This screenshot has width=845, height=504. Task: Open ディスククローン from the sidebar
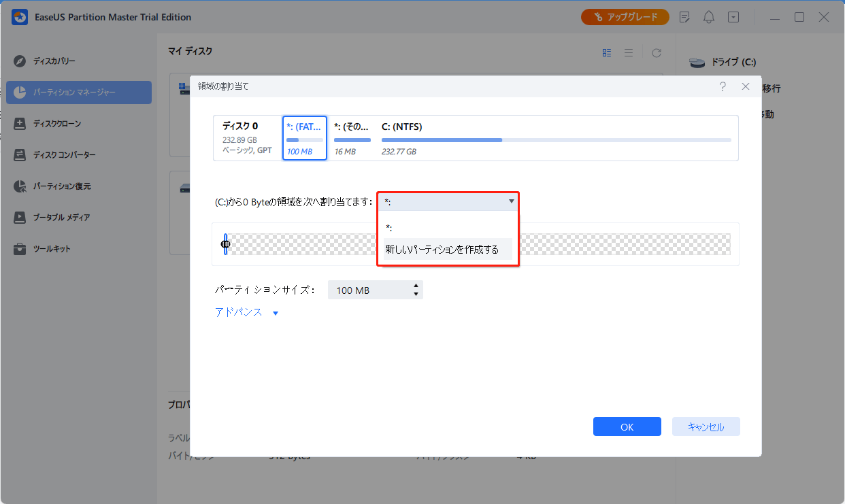pyautogui.click(x=20, y=124)
